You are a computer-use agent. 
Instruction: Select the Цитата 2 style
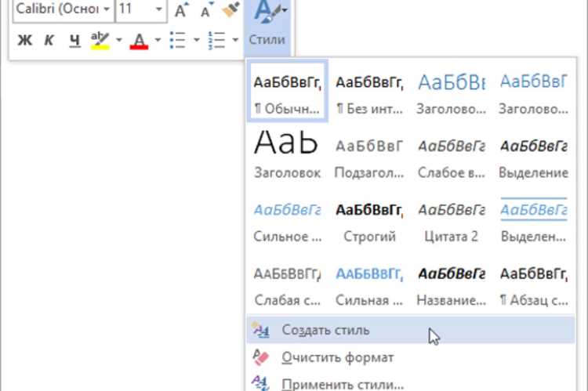452,219
